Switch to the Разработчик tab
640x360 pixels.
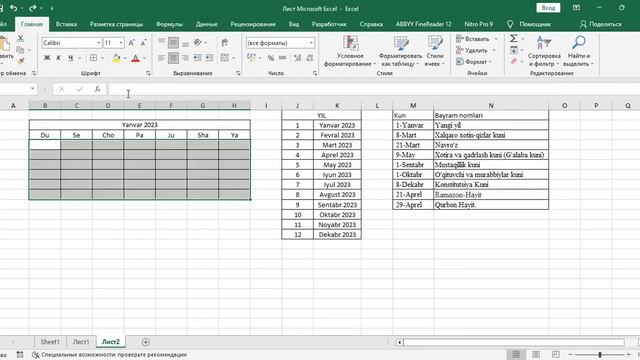pos(329,24)
